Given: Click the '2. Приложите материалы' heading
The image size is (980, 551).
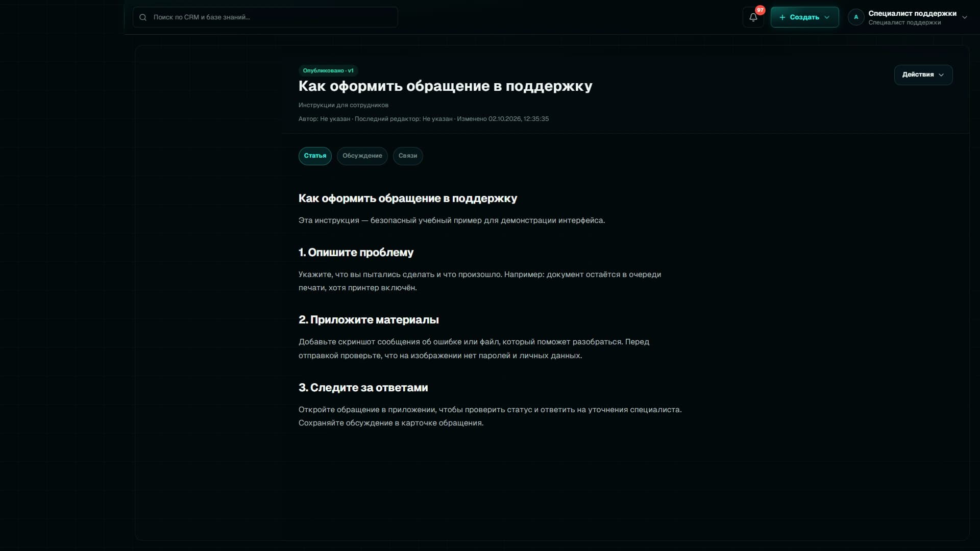Looking at the screenshot, I should [x=369, y=320].
